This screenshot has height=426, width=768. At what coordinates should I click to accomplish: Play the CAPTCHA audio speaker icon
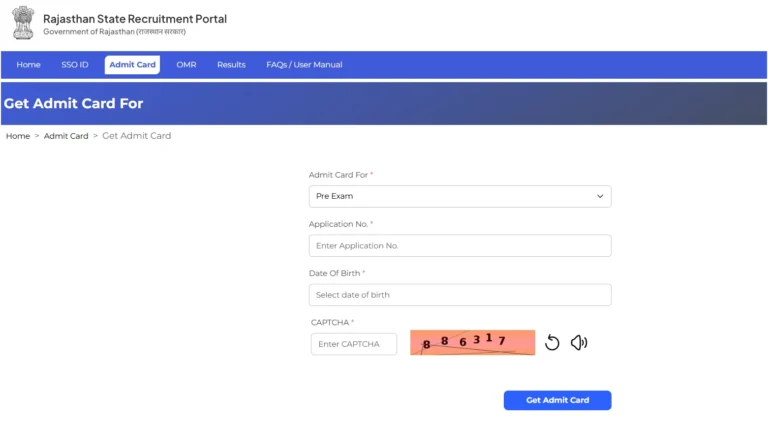point(579,342)
